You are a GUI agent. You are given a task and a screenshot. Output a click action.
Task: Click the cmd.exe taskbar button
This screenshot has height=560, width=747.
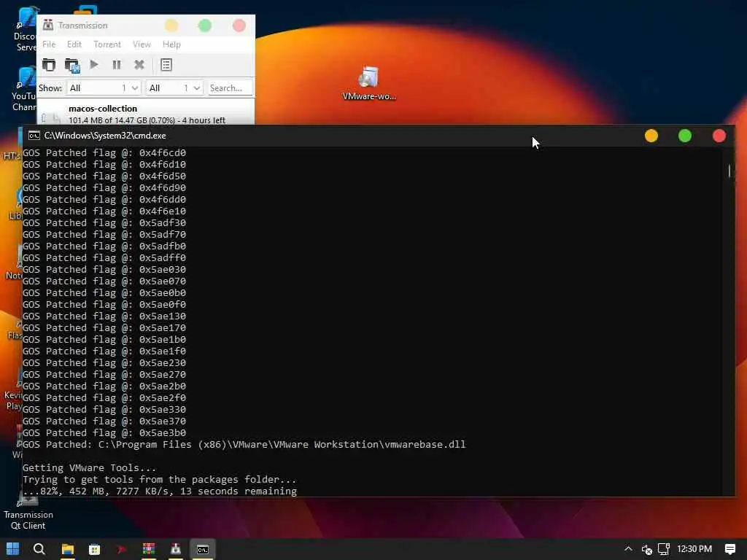pos(203,549)
